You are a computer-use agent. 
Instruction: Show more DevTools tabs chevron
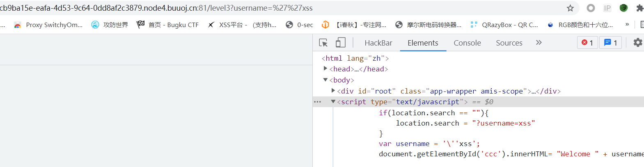539,43
